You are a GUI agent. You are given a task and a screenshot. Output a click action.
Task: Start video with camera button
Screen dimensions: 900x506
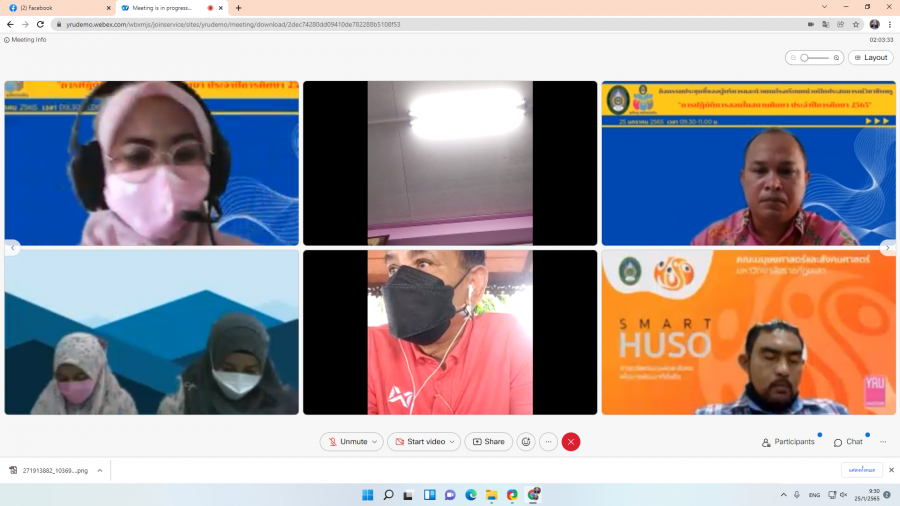[x=419, y=442]
